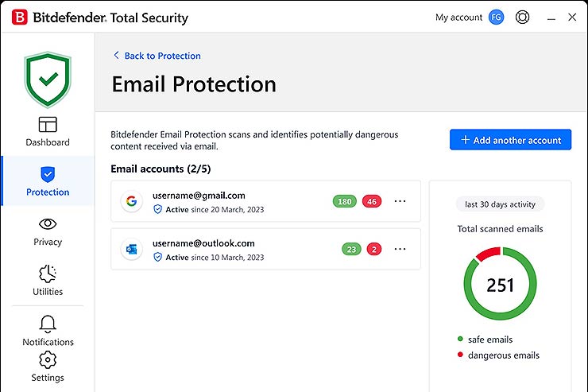The image size is (588, 392).
Task: Open more options for the Gmail account
Action: [x=400, y=201]
